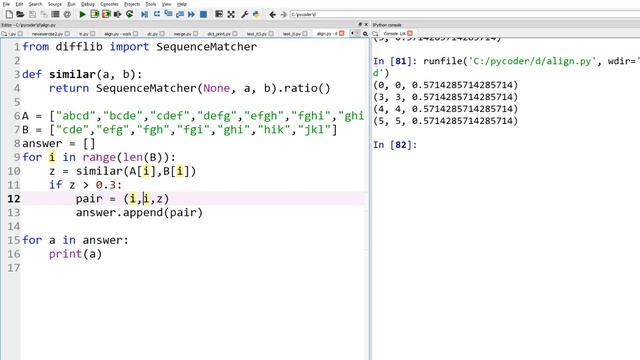
Task: Open Preferences with the wrench icon
Action: coord(244,14)
